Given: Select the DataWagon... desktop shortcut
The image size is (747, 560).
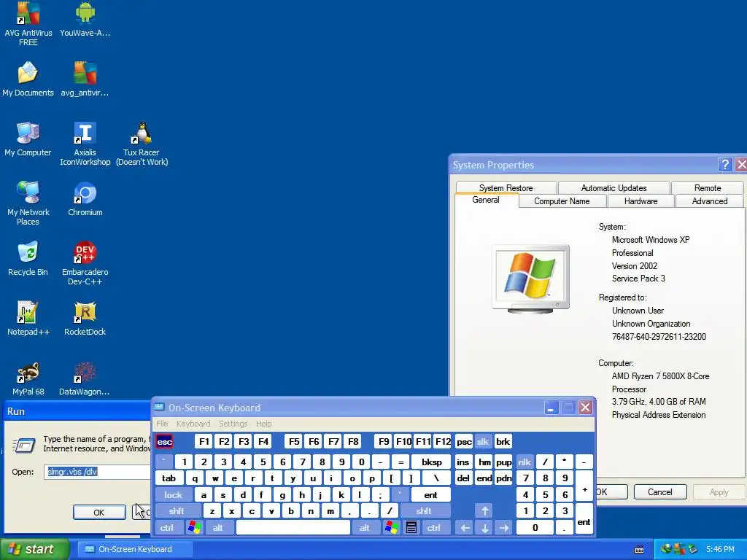Looking at the screenshot, I should (x=85, y=378).
